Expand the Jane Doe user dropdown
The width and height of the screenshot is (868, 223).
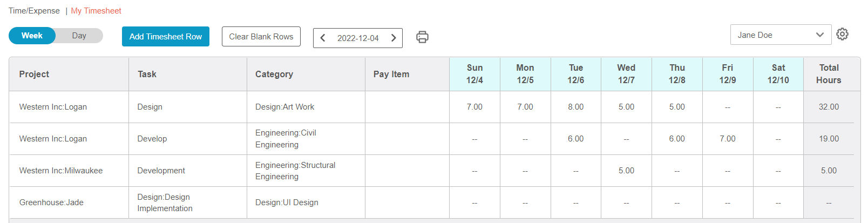[781, 35]
